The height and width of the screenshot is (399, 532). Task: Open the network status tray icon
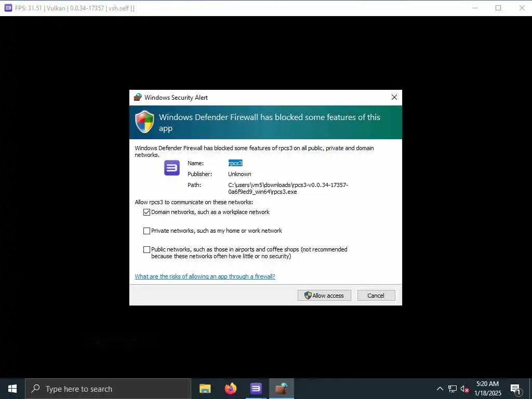click(x=453, y=389)
